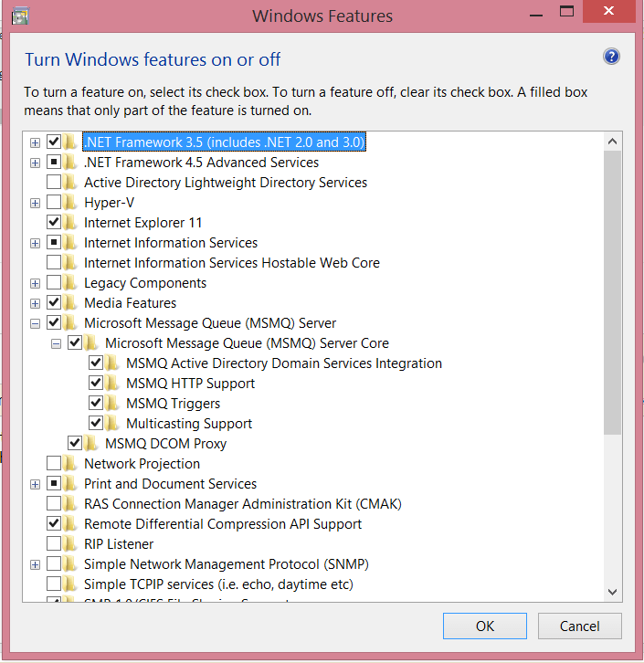Expand .NET Framework 3.5 node

coord(35,142)
